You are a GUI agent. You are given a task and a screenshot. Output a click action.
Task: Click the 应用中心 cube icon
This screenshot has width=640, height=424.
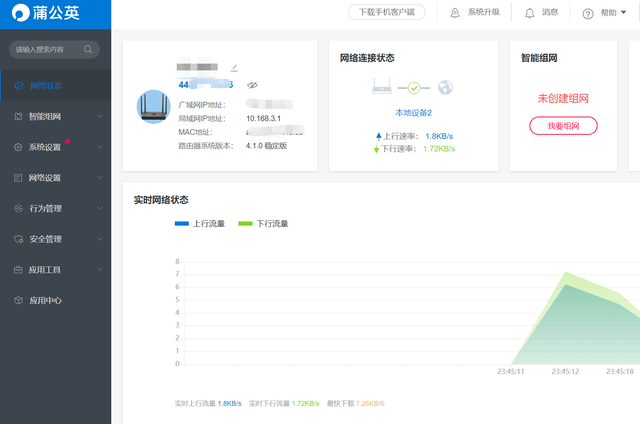click(x=18, y=300)
